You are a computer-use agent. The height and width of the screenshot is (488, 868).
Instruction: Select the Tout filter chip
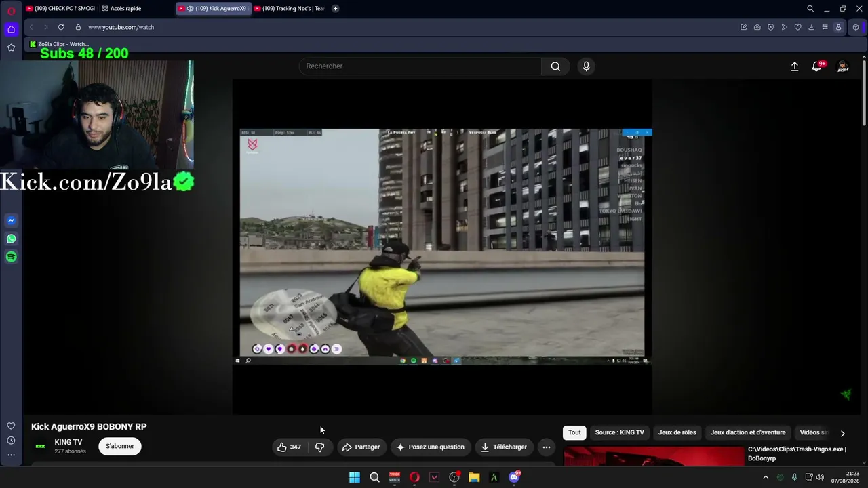point(574,433)
